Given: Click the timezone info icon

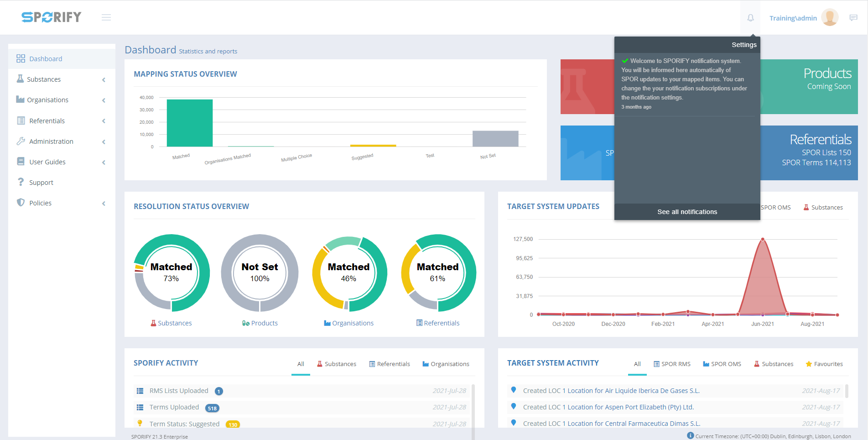Looking at the screenshot, I should pyautogui.click(x=690, y=435).
